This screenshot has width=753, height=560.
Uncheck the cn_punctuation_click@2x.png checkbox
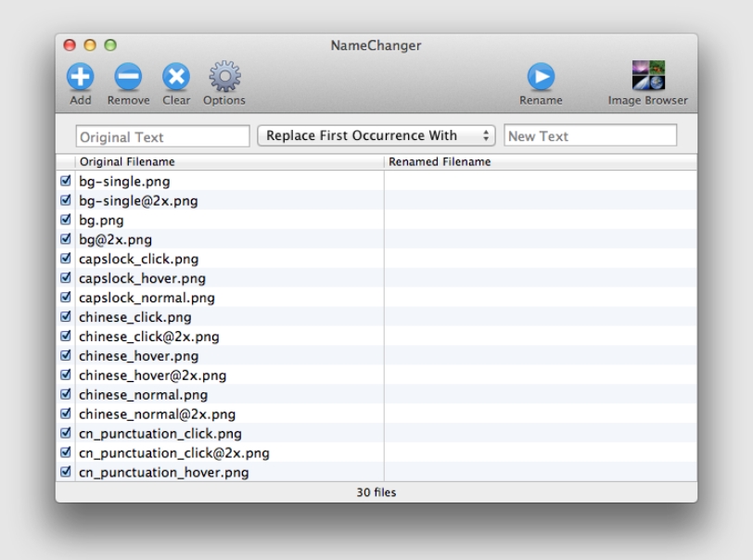coord(66,452)
